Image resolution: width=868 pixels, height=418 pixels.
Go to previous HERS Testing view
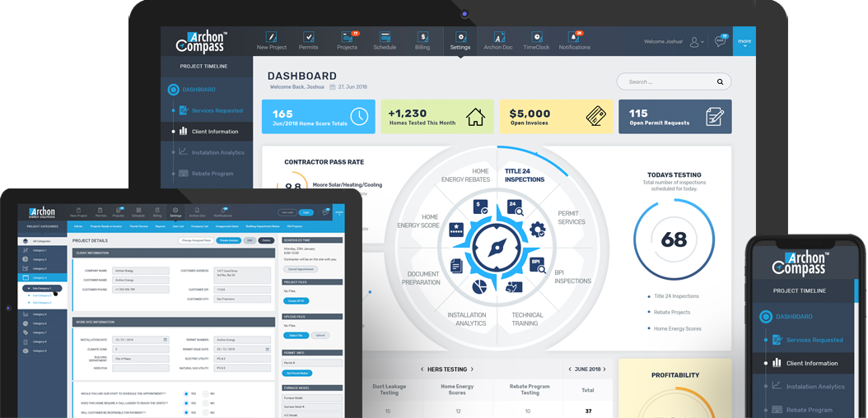pyautogui.click(x=422, y=369)
